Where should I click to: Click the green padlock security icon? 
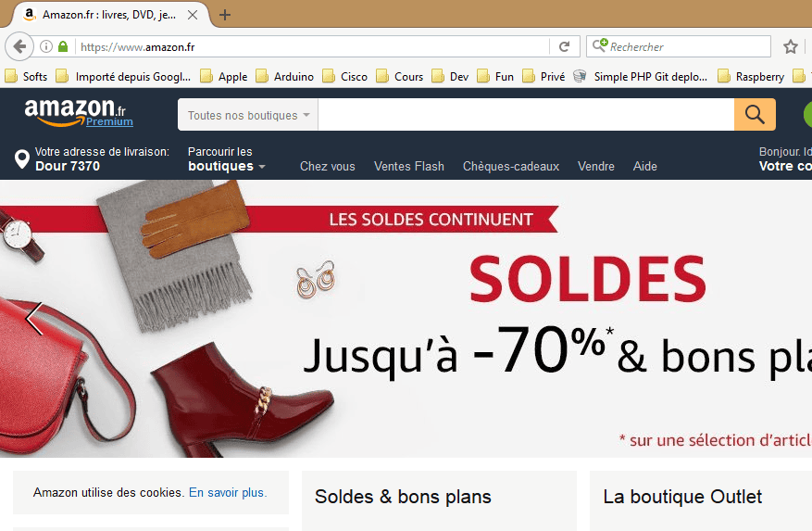pos(63,46)
